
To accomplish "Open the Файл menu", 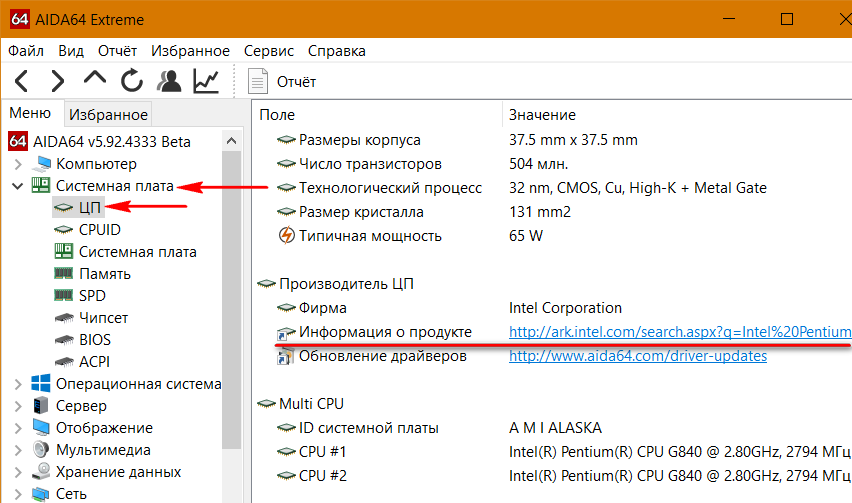I will [x=26, y=51].
